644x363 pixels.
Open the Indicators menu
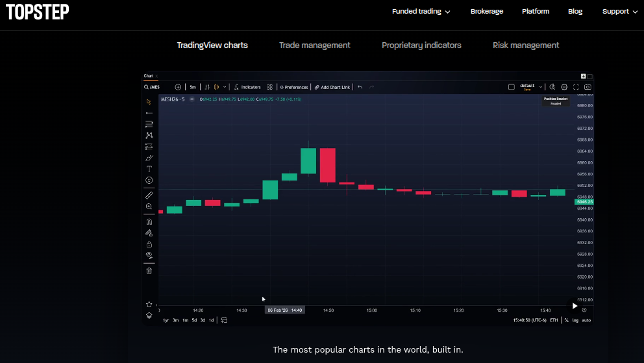click(247, 87)
